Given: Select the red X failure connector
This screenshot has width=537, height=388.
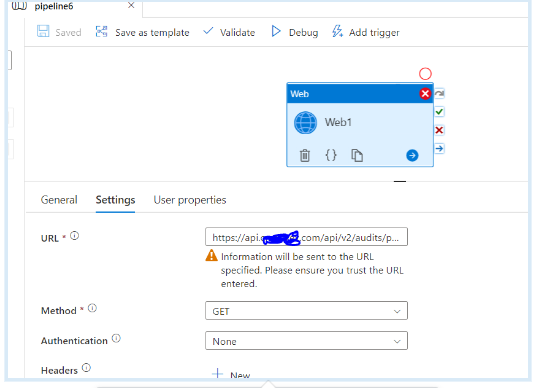Looking at the screenshot, I should [439, 130].
